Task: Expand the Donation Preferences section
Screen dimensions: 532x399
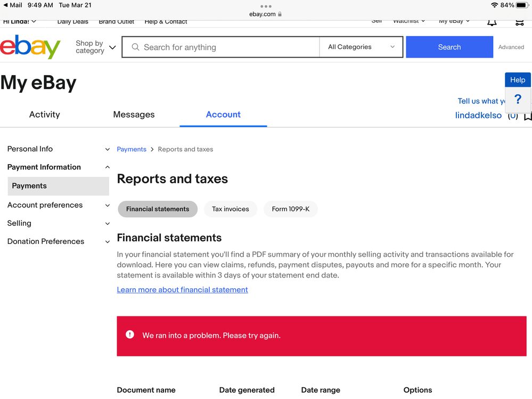Action: tap(59, 241)
